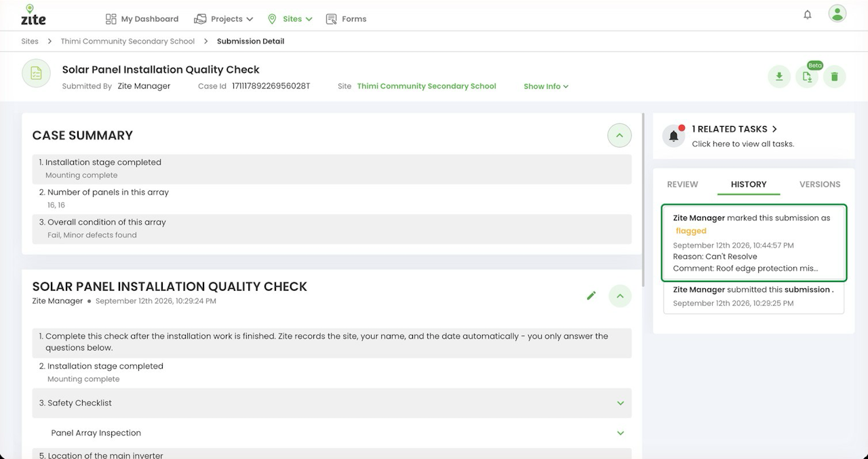The height and width of the screenshot is (459, 868).
Task: Open the Sites menu dropdown
Action: pos(290,19)
